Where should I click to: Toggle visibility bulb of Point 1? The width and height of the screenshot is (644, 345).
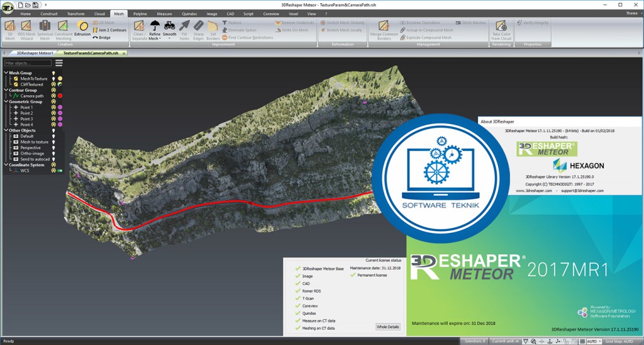point(53,107)
